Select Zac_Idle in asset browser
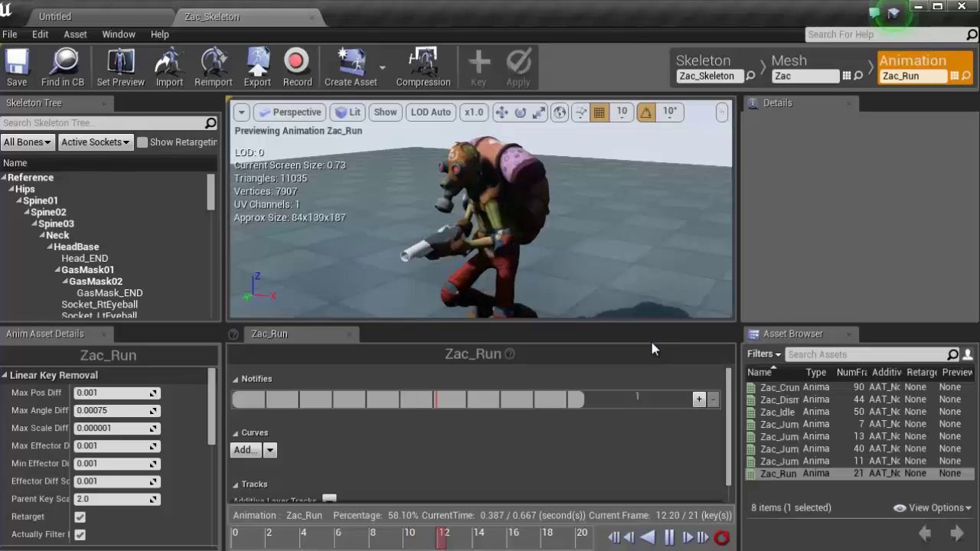The image size is (980, 551). [778, 412]
